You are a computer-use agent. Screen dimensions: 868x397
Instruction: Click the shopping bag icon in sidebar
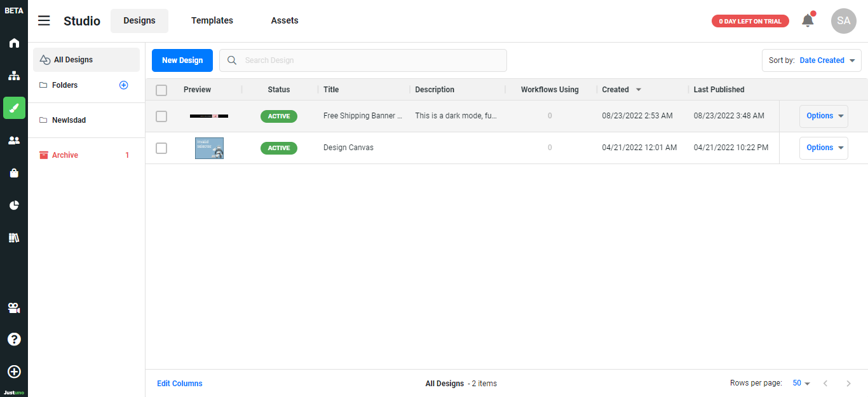(14, 173)
